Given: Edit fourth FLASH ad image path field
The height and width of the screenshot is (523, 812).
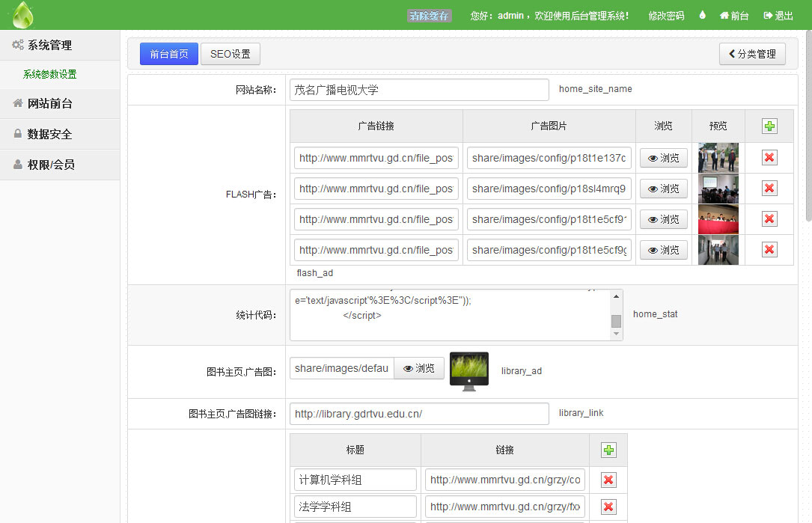Looking at the screenshot, I should click(x=549, y=250).
